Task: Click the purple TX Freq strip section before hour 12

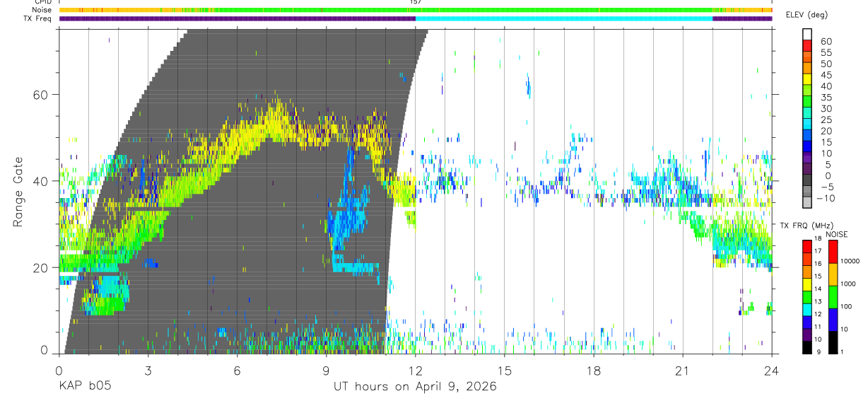Action: click(237, 18)
